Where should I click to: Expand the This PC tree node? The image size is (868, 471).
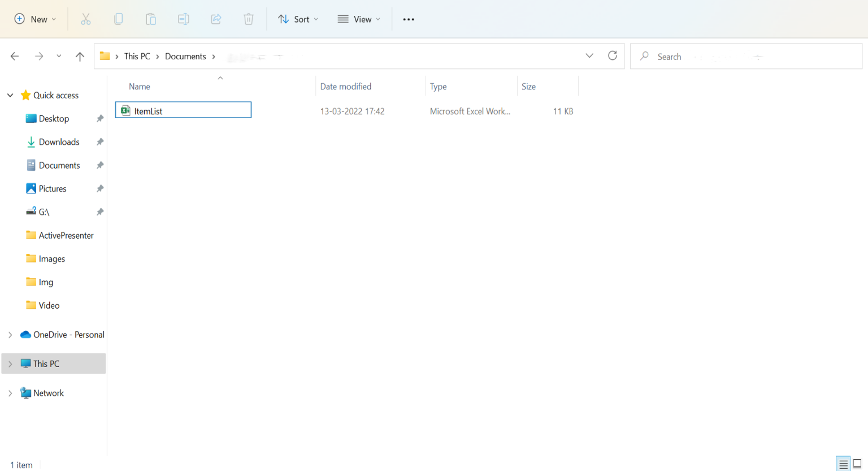tap(10, 364)
